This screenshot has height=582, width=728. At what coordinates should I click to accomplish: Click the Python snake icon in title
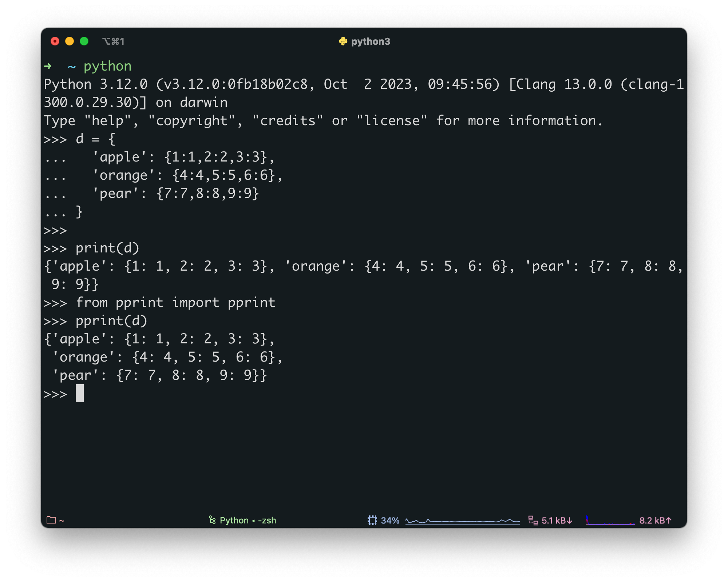pos(343,41)
